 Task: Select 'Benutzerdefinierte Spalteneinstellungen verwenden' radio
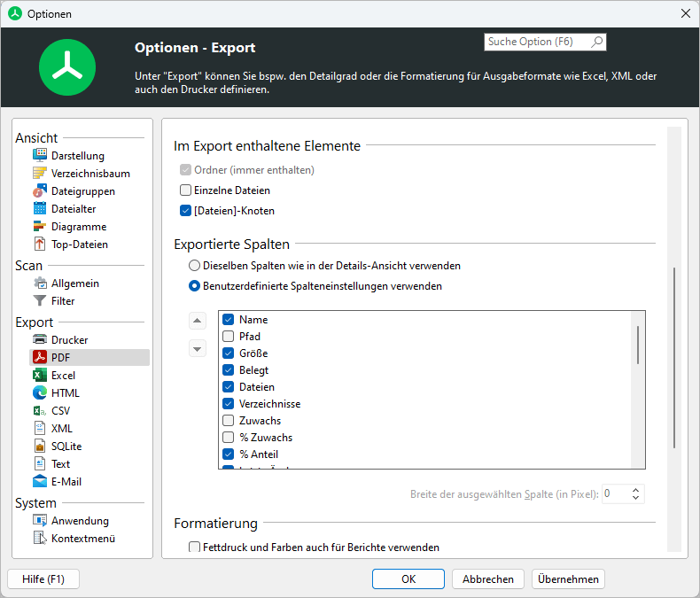pos(194,286)
